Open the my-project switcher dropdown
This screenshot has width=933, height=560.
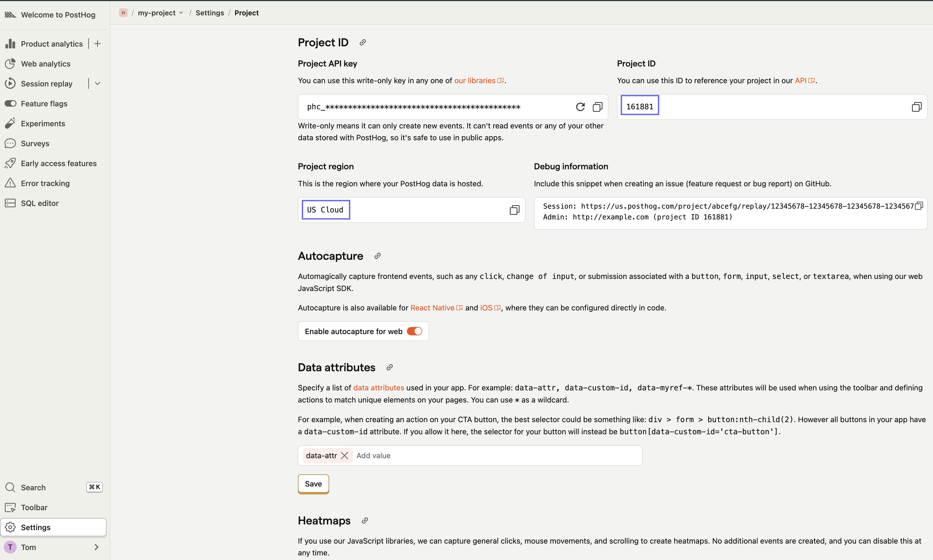[161, 13]
